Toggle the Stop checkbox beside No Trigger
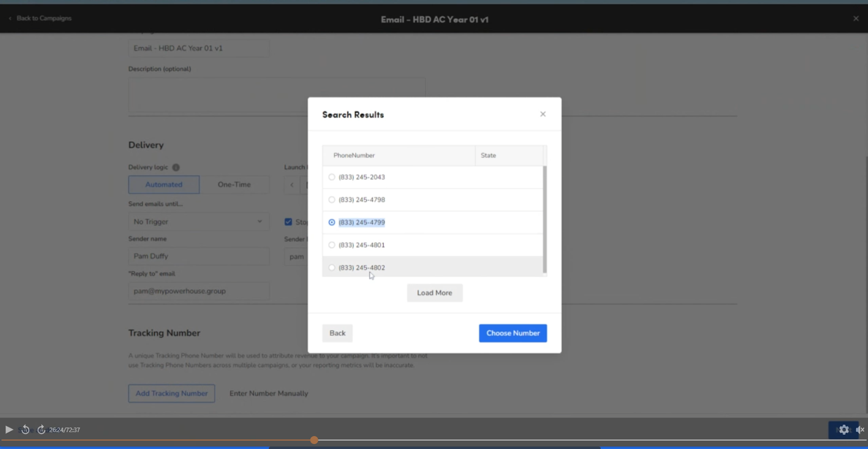Viewport: 868px width, 449px height. [288, 222]
